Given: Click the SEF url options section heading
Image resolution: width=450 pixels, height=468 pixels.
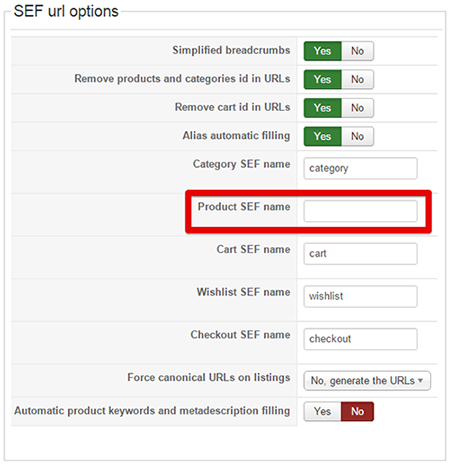Looking at the screenshot, I should coord(66,11).
